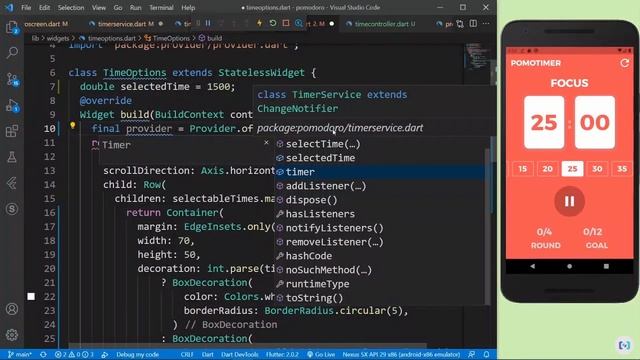Select the 30 minute time option

click(597, 169)
